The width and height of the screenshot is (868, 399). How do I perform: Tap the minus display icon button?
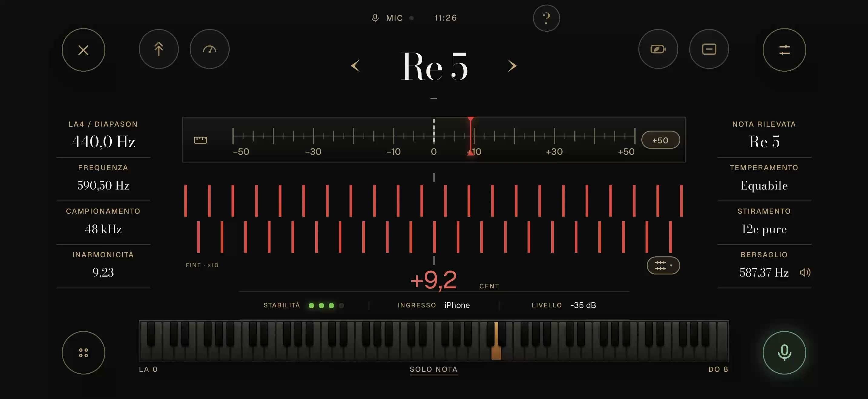(709, 49)
